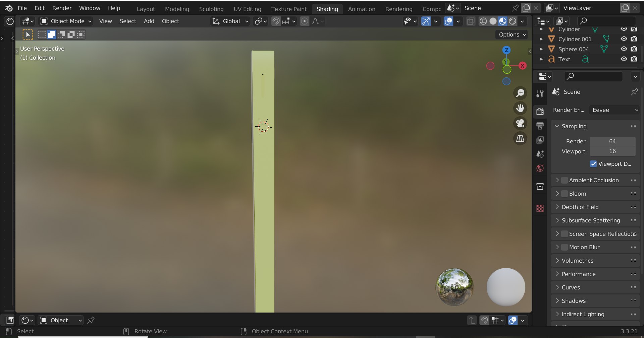The width and height of the screenshot is (644, 338).
Task: Open Render Engine Eevee dropdown
Action: (x=614, y=110)
